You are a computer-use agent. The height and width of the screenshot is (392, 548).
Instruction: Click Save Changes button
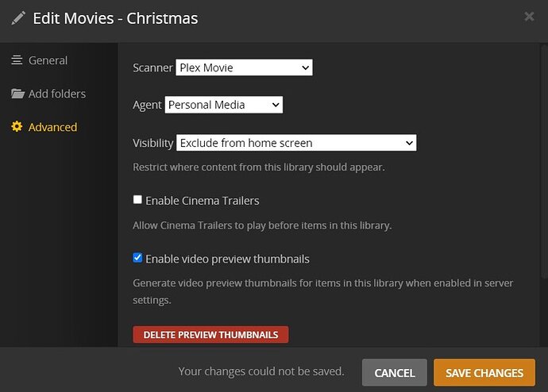[484, 372]
